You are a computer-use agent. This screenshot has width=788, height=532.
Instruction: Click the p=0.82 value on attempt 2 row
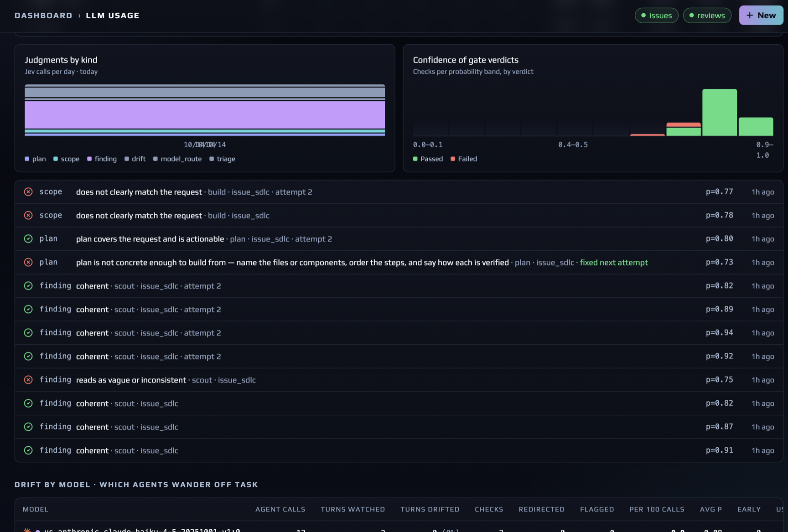[719, 286]
